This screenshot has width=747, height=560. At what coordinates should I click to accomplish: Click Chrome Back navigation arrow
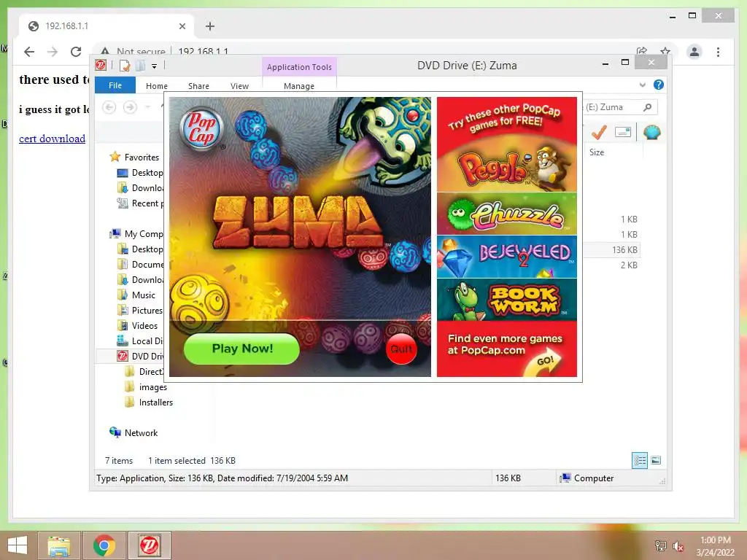coord(29,52)
